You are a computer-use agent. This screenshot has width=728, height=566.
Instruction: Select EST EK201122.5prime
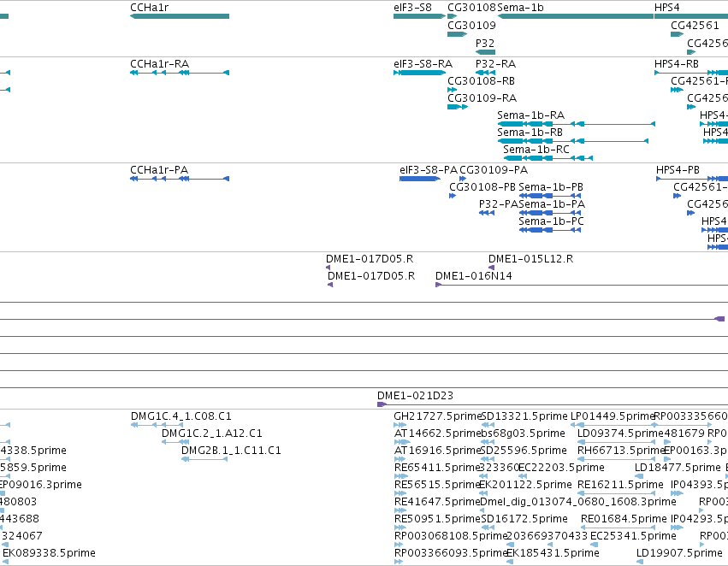tap(483, 493)
